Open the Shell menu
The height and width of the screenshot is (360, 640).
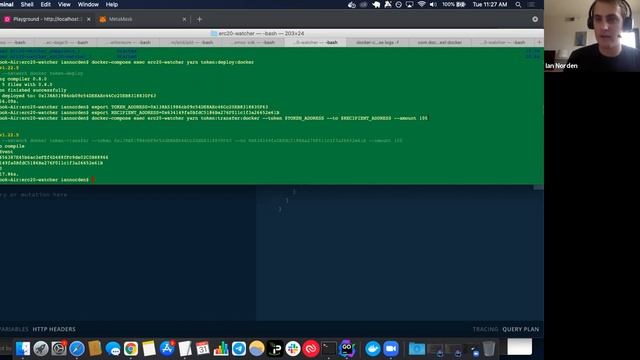pos(27,4)
